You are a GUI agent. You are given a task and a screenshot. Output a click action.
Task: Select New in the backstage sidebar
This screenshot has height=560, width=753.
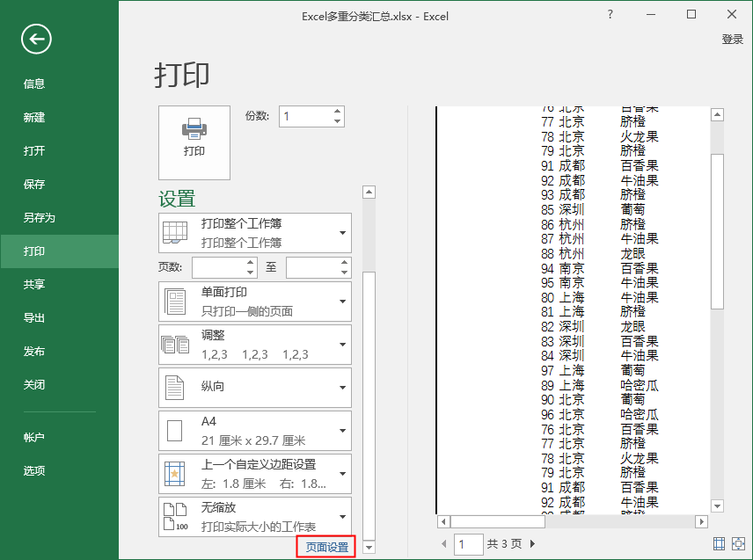34,118
